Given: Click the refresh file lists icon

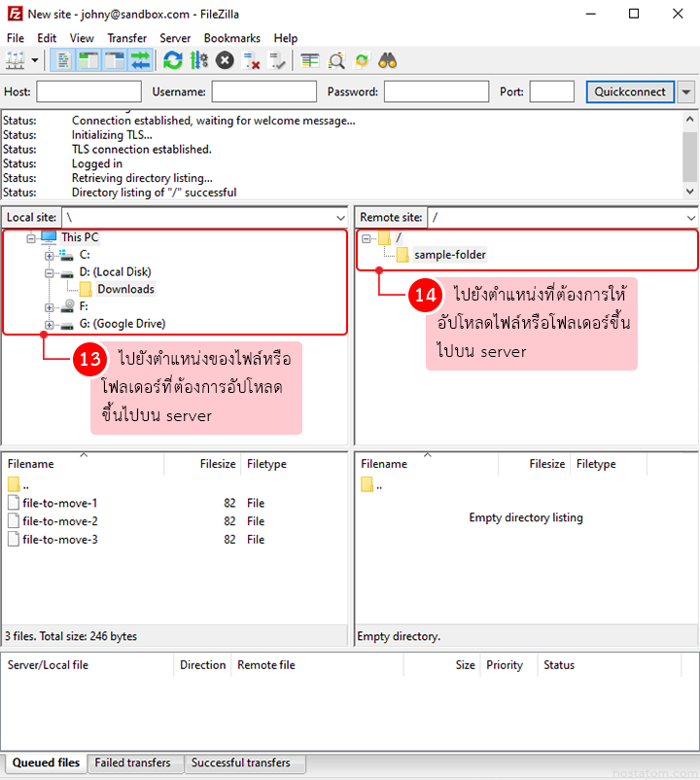Looking at the screenshot, I should point(173,60).
